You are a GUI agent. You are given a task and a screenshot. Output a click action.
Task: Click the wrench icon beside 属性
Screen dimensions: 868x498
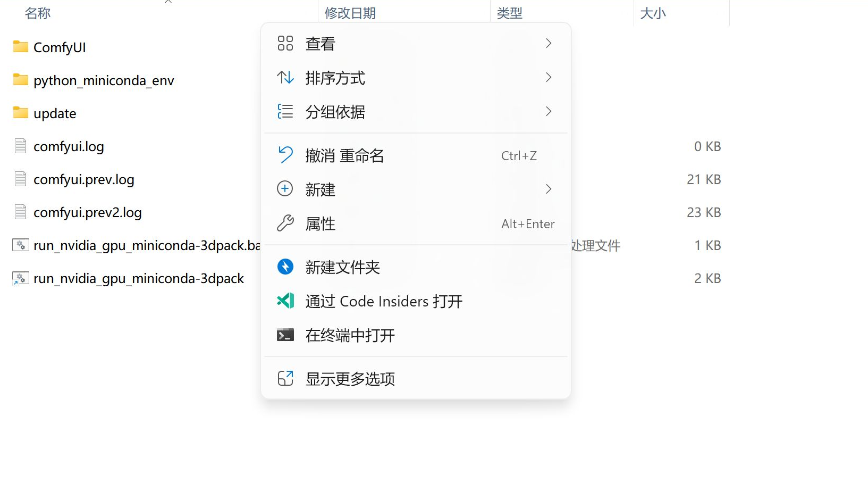point(285,223)
